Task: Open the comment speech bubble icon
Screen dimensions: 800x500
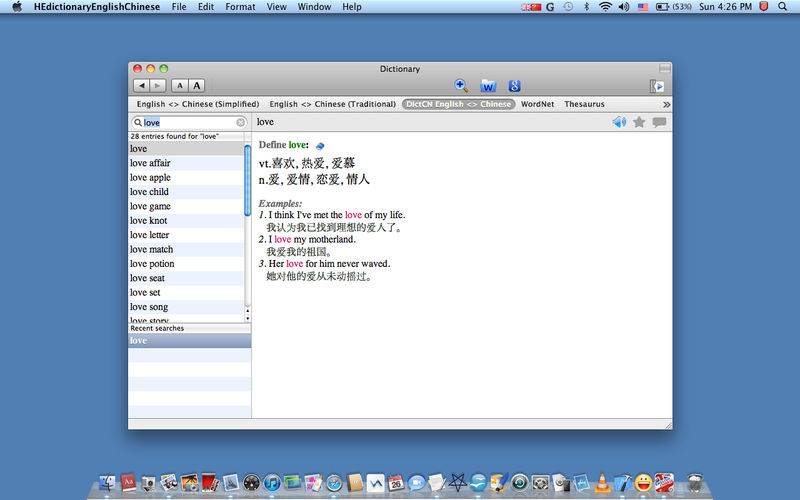Action: [x=659, y=122]
